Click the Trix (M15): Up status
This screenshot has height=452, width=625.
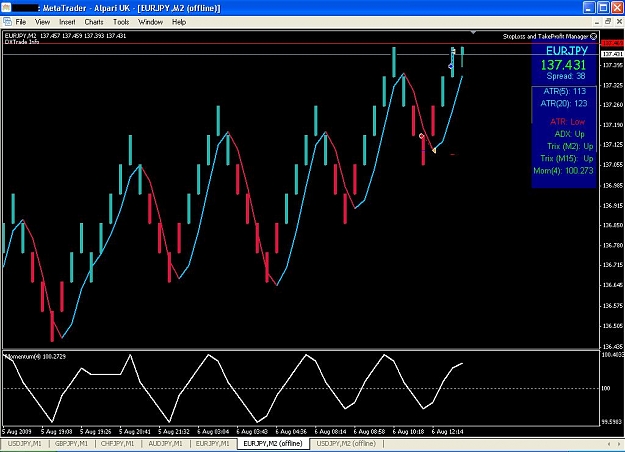[567, 159]
